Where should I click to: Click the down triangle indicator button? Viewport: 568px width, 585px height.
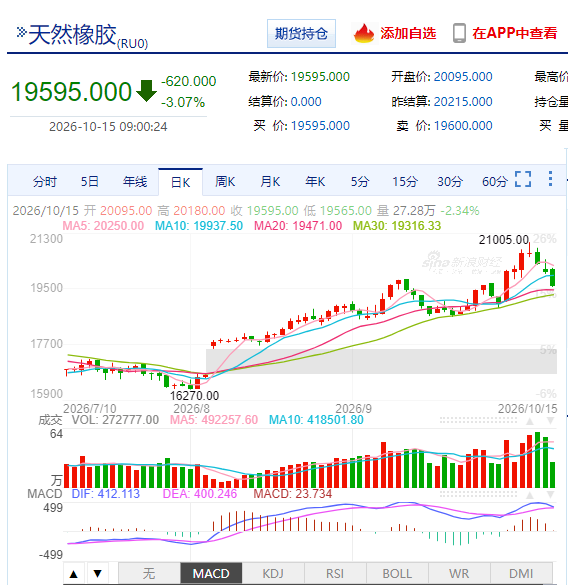[x=98, y=573]
